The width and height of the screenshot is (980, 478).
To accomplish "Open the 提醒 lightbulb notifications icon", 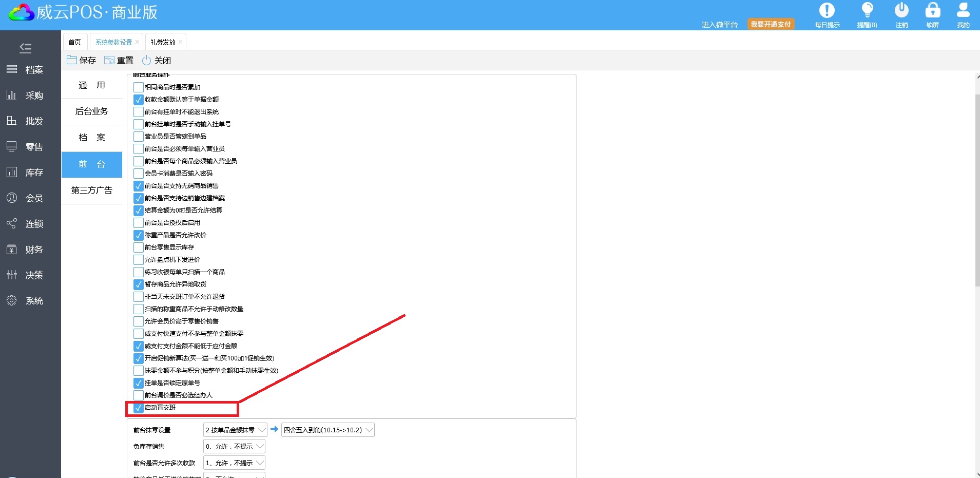I will tap(867, 11).
